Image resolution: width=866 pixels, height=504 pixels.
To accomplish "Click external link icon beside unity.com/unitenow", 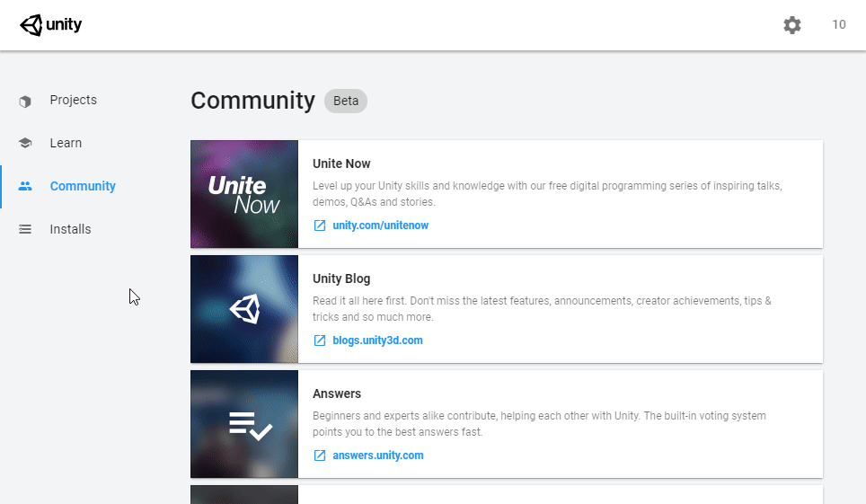I will (320, 225).
